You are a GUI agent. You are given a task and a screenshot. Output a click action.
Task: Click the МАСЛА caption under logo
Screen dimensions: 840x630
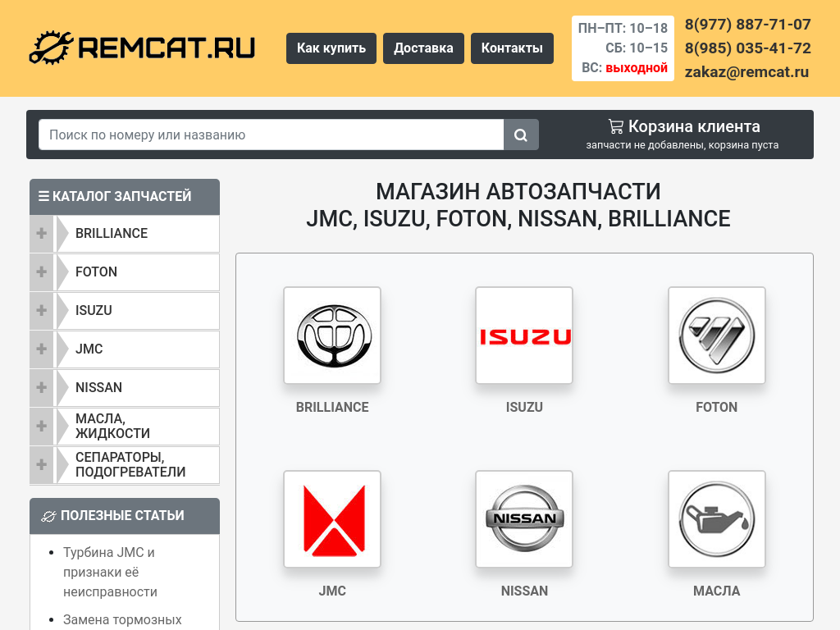(x=717, y=591)
